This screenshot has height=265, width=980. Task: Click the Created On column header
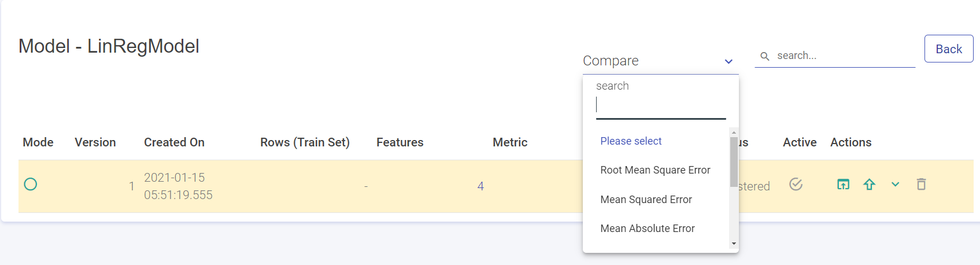pos(174,142)
